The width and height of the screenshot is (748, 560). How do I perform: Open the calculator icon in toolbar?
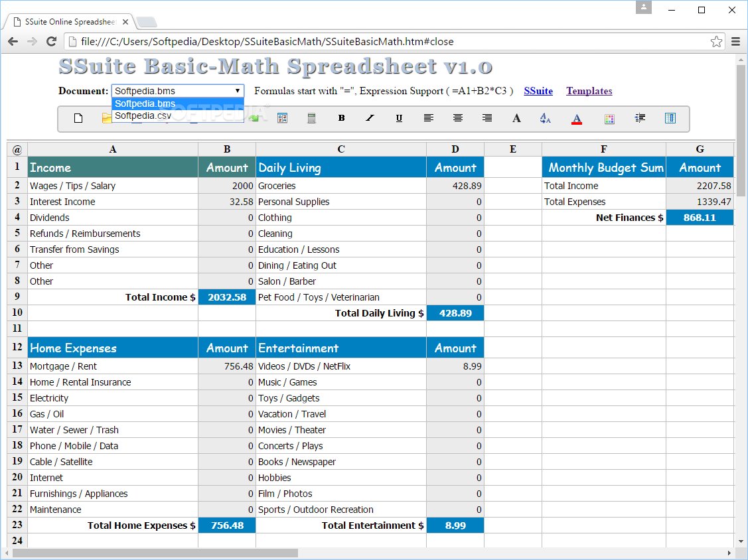click(x=311, y=118)
